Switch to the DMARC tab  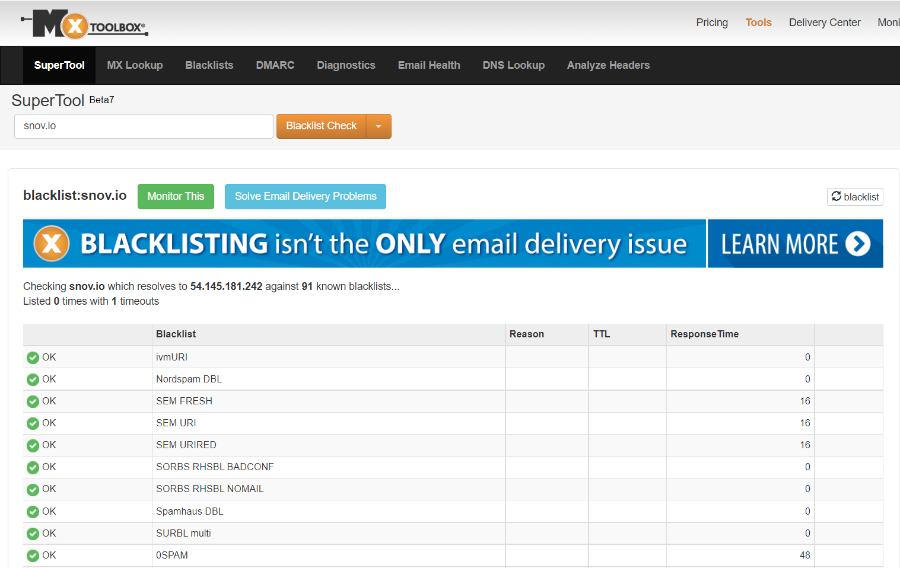(x=275, y=65)
